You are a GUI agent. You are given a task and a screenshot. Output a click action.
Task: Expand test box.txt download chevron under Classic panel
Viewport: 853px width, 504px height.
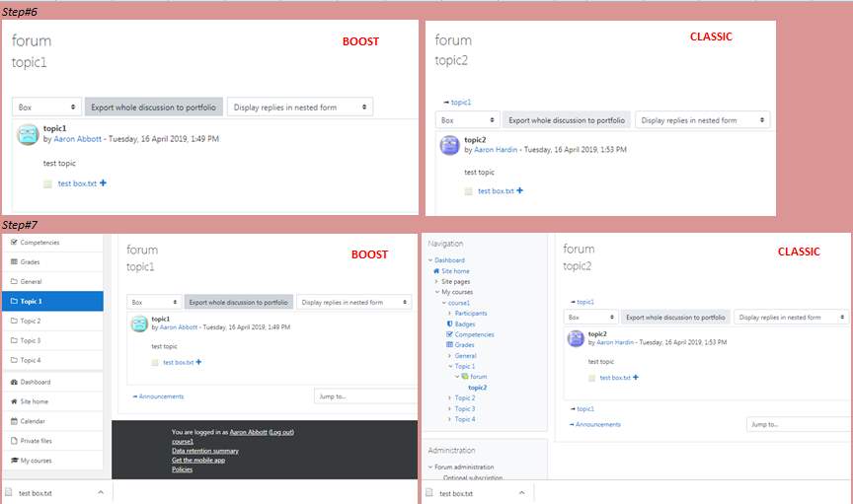point(521,493)
